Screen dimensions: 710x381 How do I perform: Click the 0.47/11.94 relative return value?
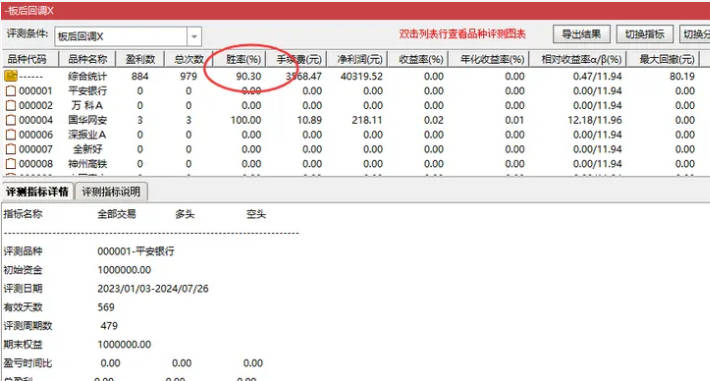point(597,76)
